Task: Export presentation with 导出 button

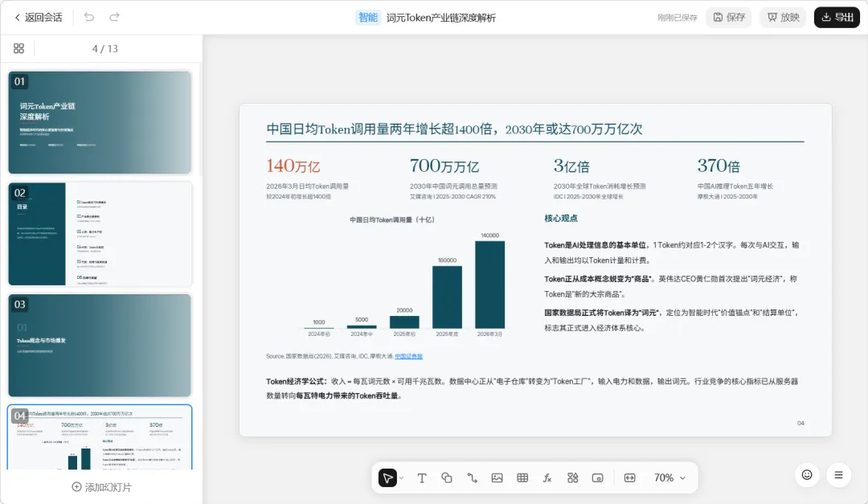Action: tap(837, 17)
